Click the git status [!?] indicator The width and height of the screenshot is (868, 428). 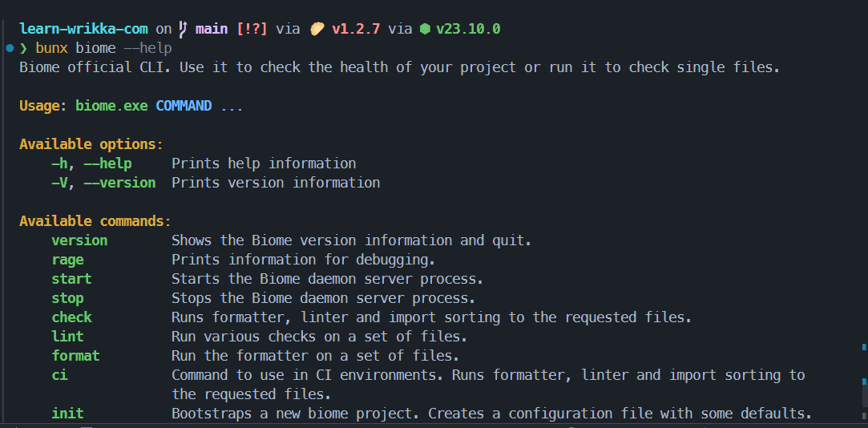(252, 29)
